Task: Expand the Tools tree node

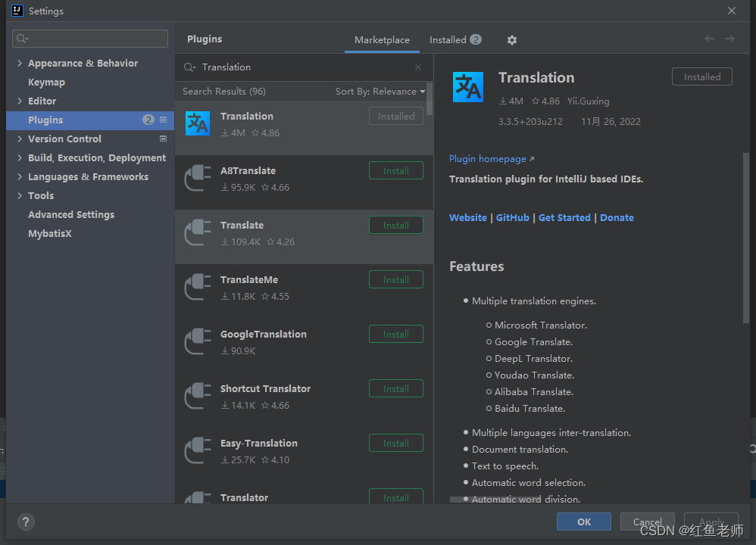Action: coord(20,195)
